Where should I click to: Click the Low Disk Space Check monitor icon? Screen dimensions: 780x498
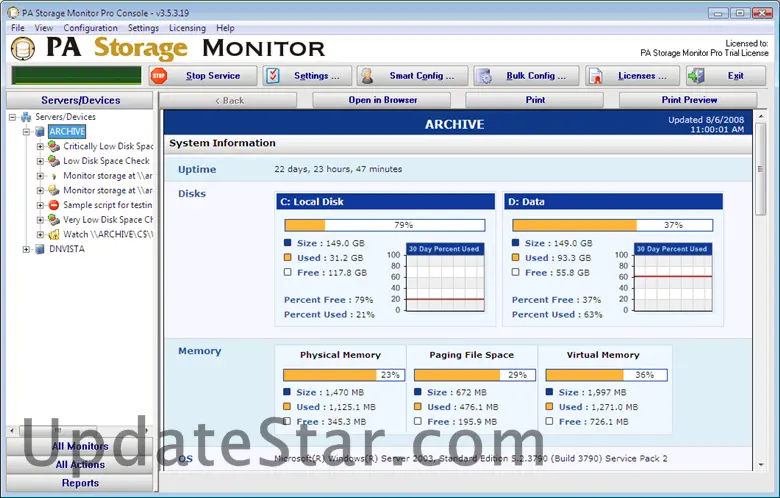coord(54,161)
